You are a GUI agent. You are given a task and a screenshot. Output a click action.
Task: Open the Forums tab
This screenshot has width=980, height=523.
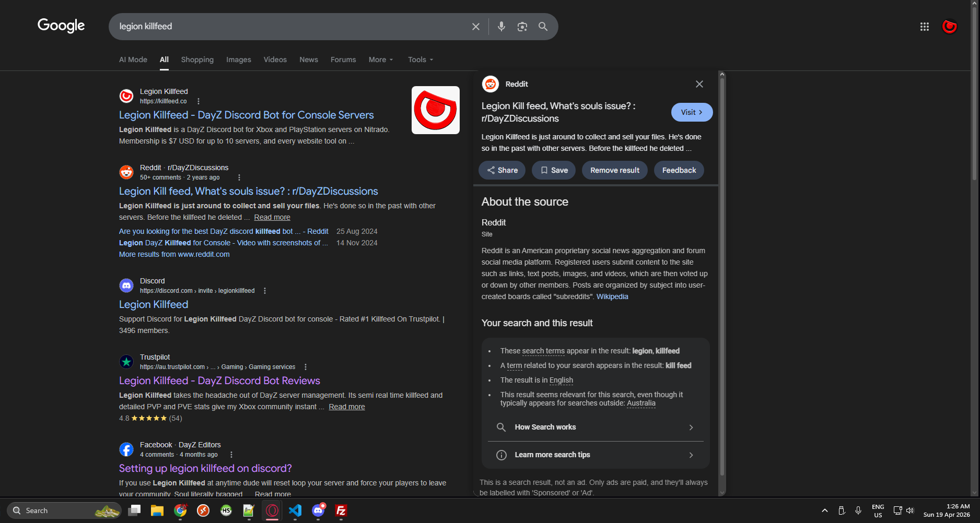[343, 60]
